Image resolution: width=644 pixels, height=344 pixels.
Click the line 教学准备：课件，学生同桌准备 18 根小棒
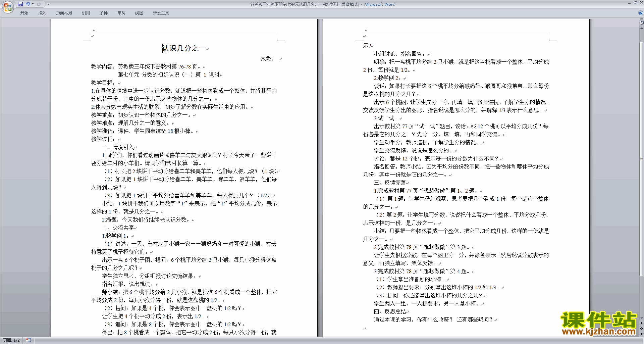143,131
